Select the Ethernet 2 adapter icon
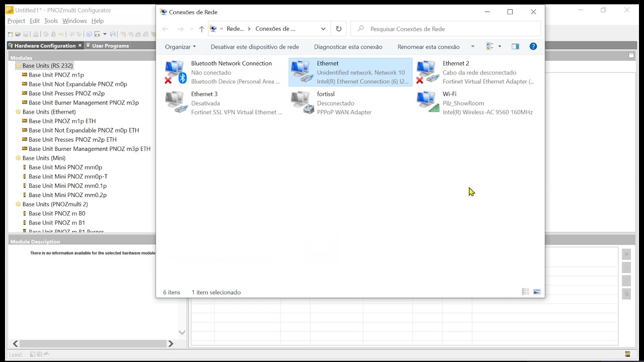This screenshot has height=362, width=644. 427,72
